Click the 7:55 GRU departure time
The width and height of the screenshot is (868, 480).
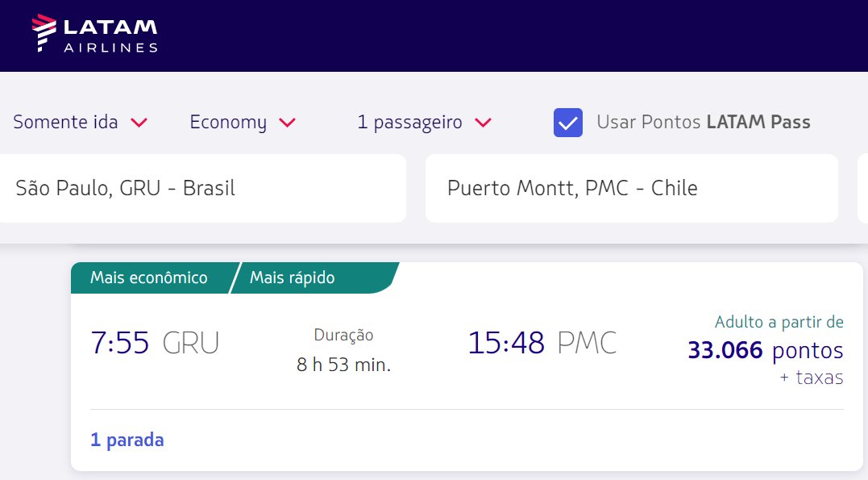tap(155, 343)
